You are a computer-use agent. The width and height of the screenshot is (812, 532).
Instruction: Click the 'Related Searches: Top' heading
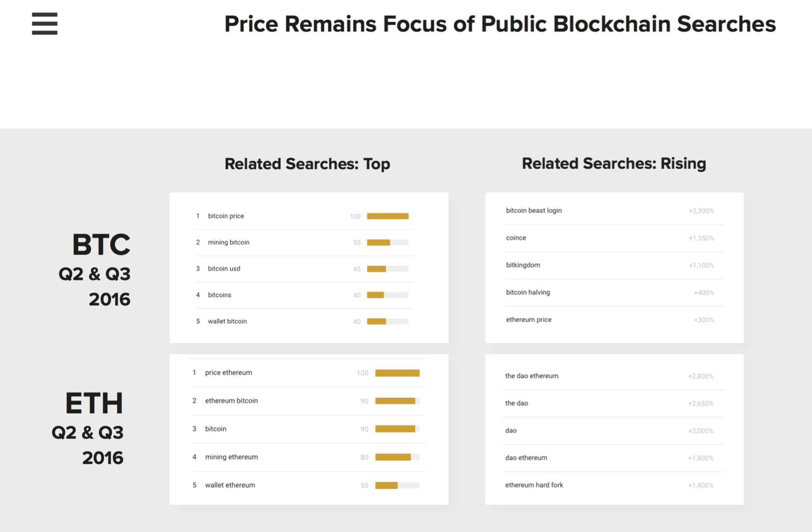point(307,164)
